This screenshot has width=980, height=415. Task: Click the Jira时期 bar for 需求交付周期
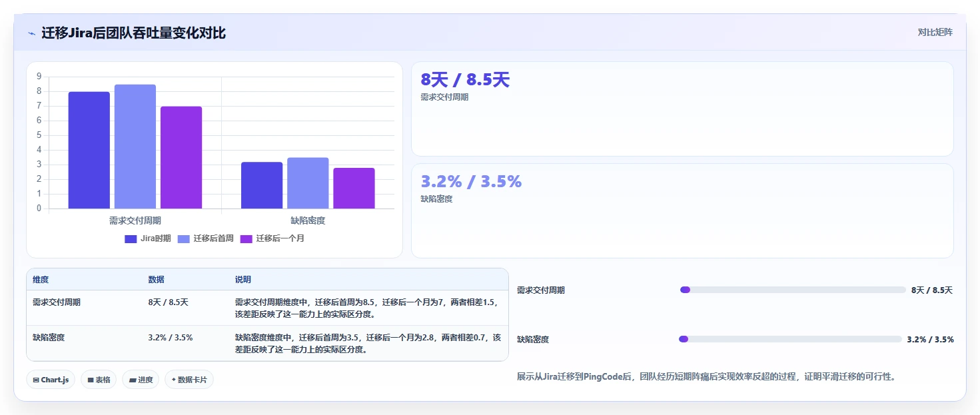(x=89, y=150)
